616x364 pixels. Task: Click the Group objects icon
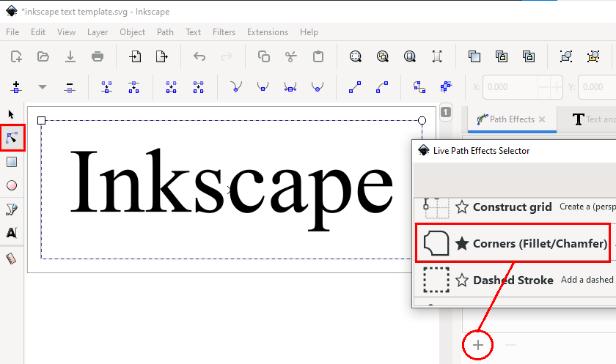pos(566,56)
